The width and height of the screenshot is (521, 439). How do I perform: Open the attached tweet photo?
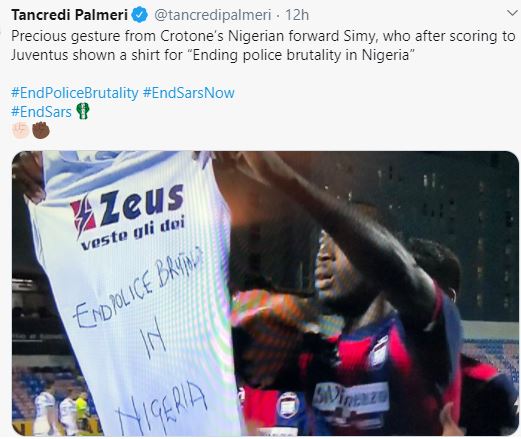(265, 293)
